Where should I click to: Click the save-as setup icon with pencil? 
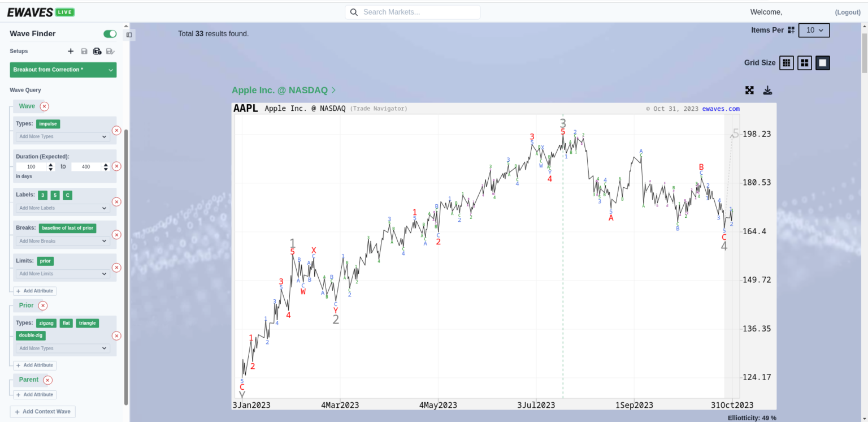coord(110,51)
